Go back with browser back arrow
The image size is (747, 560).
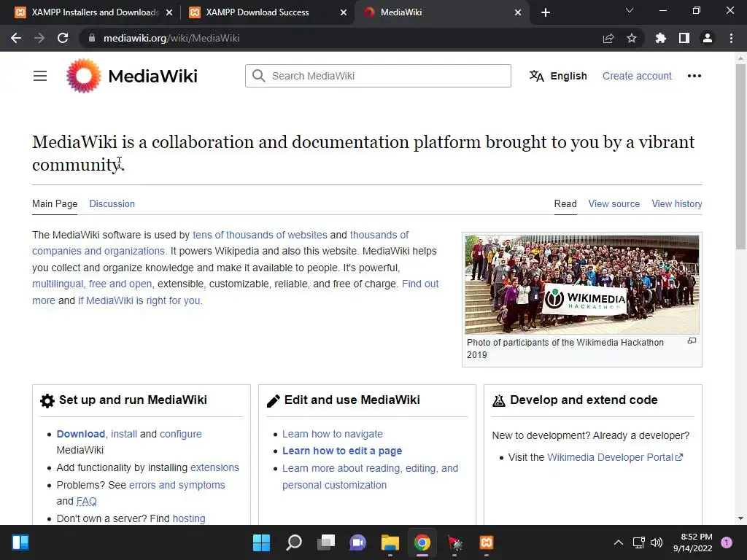click(x=16, y=38)
